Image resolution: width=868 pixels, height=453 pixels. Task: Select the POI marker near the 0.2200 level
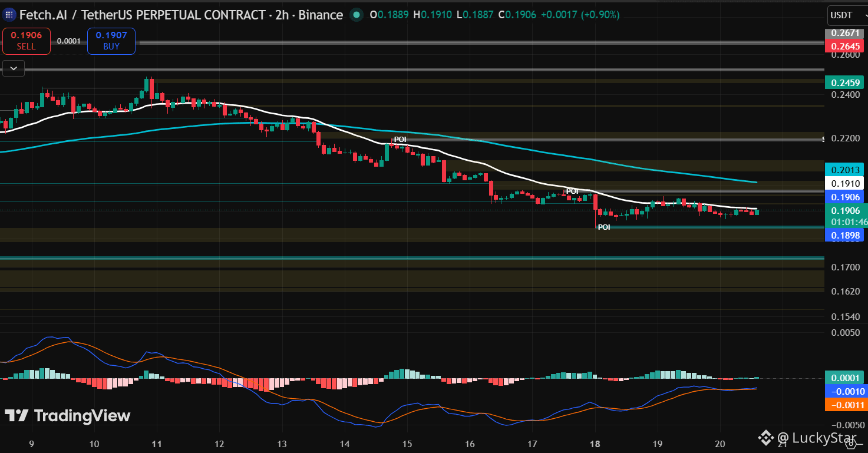tap(400, 140)
